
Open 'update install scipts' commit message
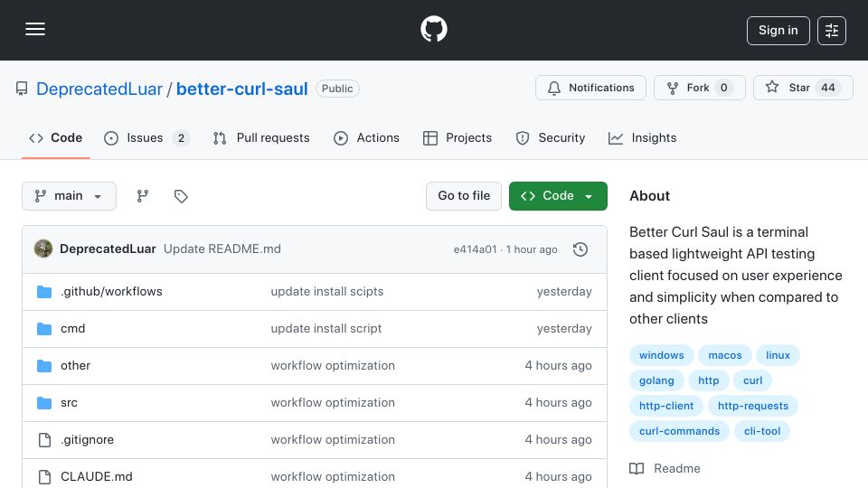pyautogui.click(x=327, y=292)
